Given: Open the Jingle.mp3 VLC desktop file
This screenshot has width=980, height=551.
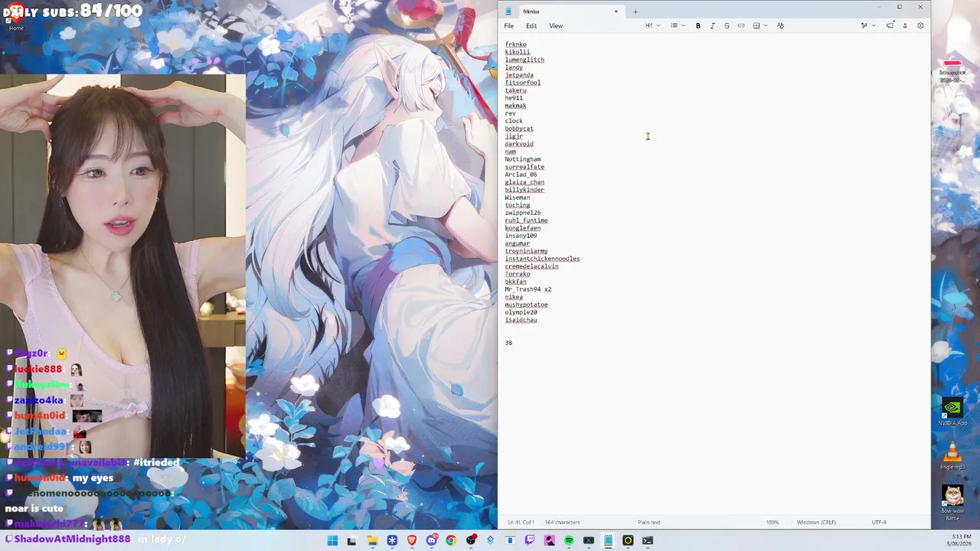Looking at the screenshot, I should click(952, 455).
